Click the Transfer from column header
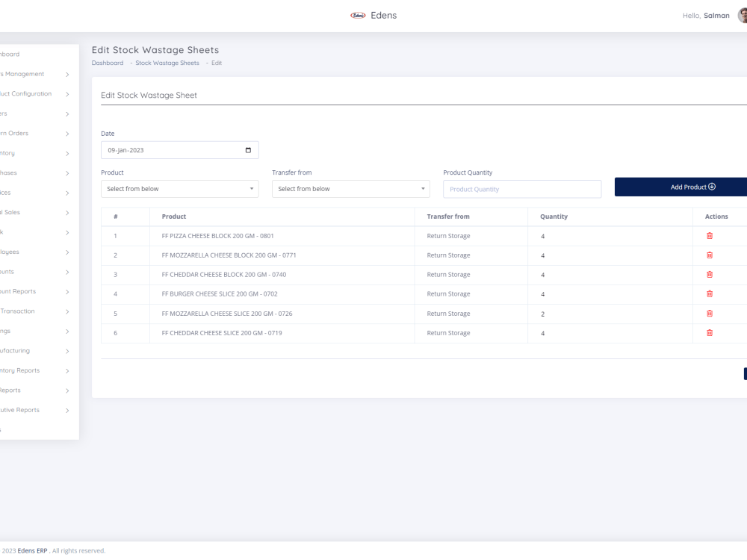The width and height of the screenshot is (747, 560). [x=448, y=217]
